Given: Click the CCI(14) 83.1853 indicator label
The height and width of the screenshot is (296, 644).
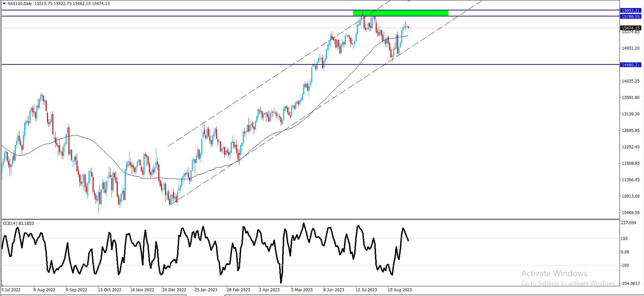Looking at the screenshot, I should pos(18,224).
